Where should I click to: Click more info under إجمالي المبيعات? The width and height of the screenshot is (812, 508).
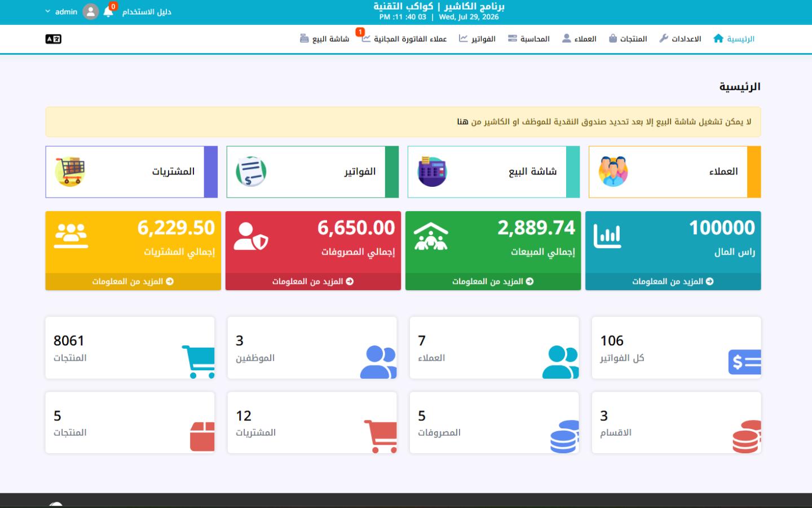[493, 281]
